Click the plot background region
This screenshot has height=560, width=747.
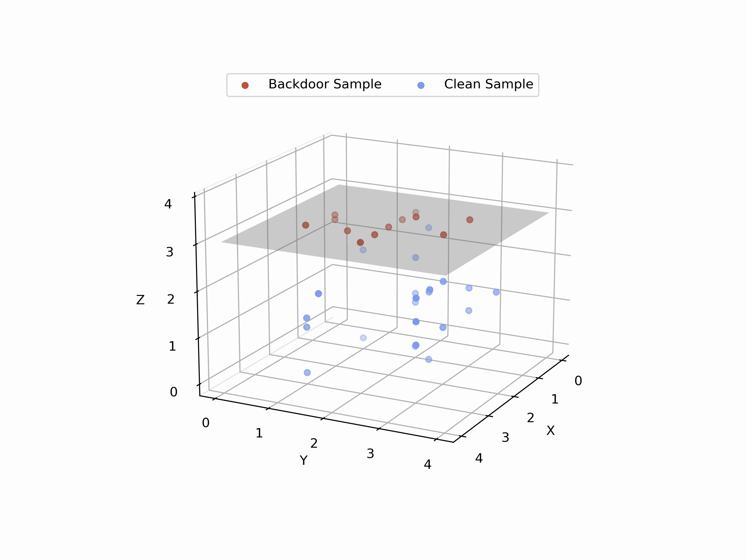pos(374,280)
